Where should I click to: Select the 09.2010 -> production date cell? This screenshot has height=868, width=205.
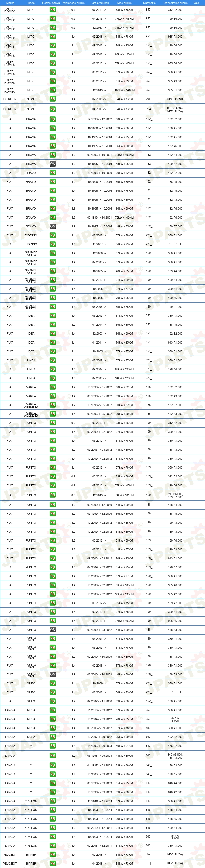(x=99, y=280)
